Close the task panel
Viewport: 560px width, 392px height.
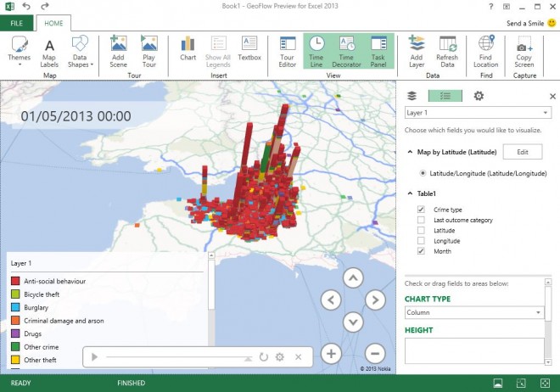[552, 96]
